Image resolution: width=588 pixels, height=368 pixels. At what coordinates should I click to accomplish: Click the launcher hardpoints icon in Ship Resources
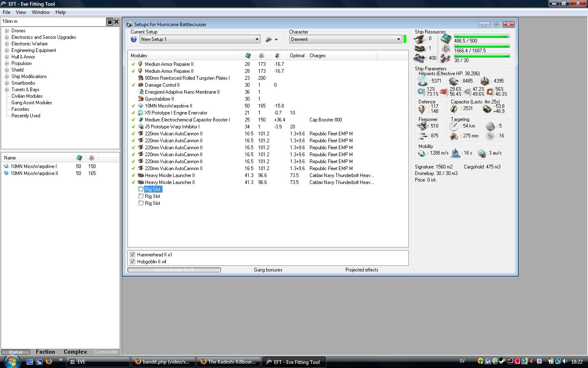(420, 48)
